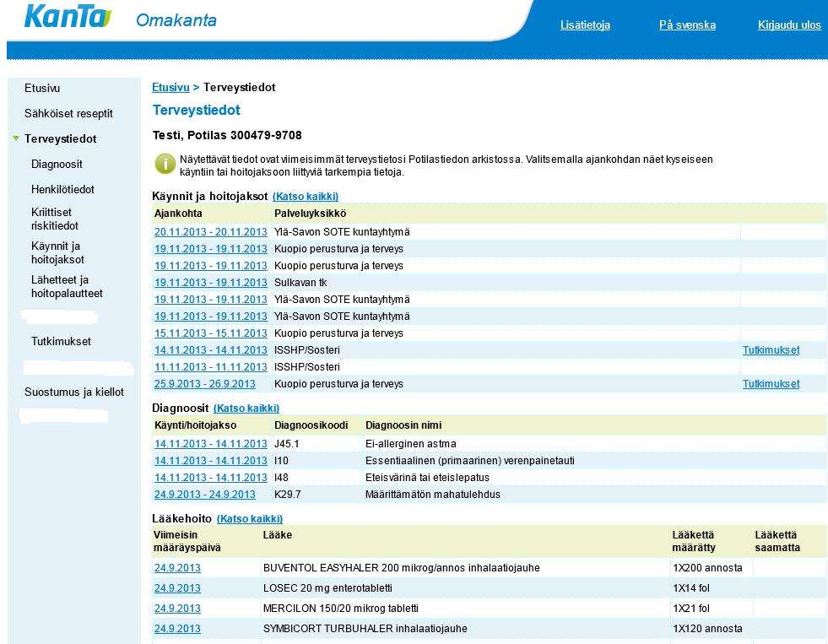
Task: Open the visit date for diagnosis I10
Action: (x=211, y=461)
